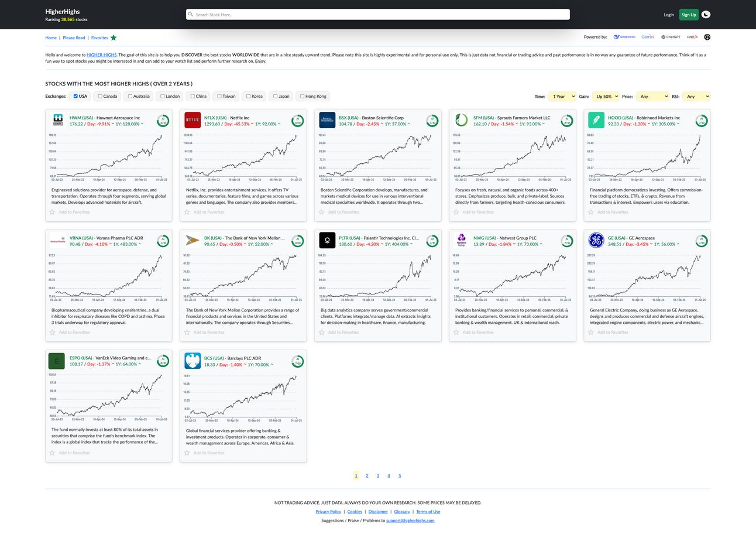Open the Howmet Aerospace logo
756x534 pixels.
[58, 120]
